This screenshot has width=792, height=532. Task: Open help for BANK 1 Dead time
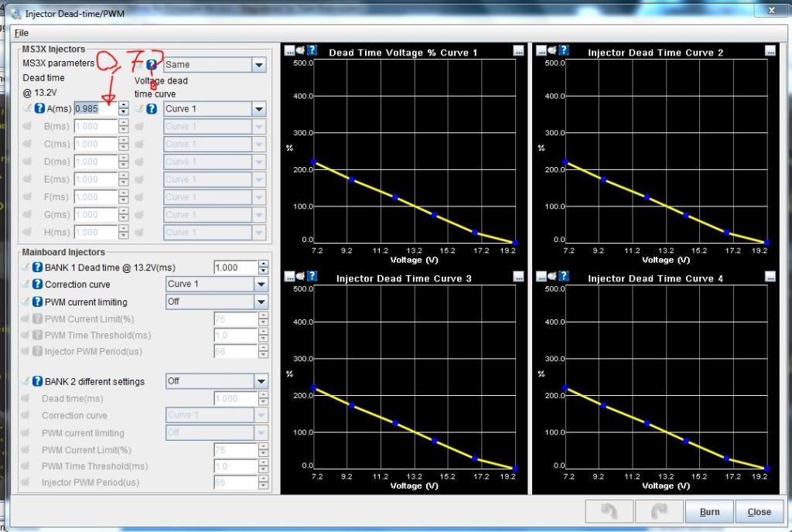pyautogui.click(x=37, y=268)
